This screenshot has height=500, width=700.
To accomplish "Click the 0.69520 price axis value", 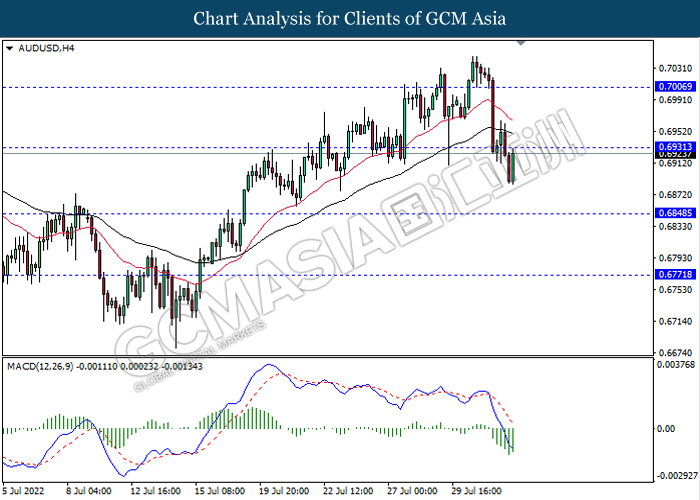I will 675,132.
